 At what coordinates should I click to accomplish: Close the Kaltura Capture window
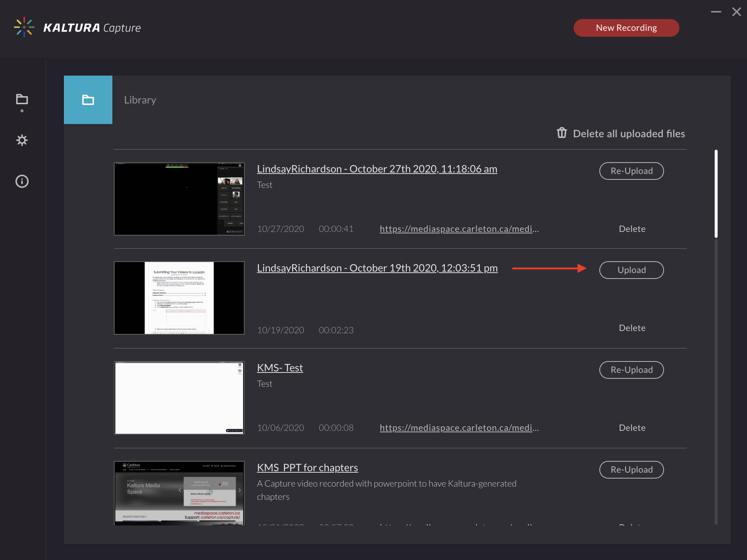point(736,12)
